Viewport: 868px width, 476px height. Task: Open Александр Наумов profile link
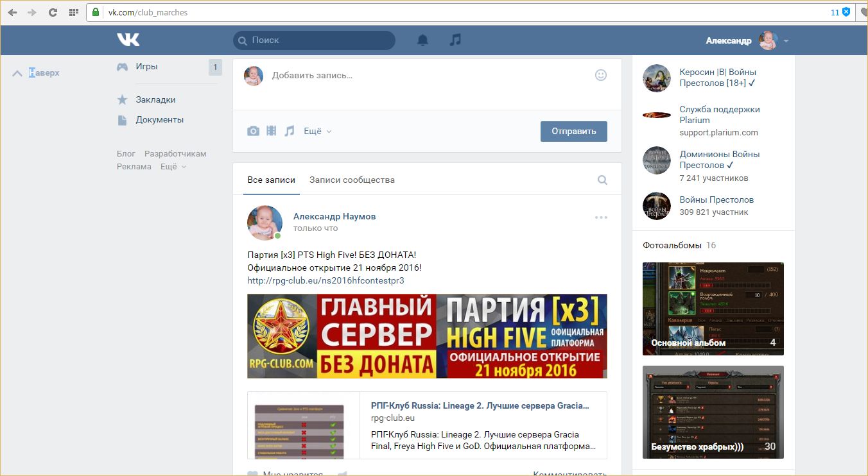pos(334,217)
